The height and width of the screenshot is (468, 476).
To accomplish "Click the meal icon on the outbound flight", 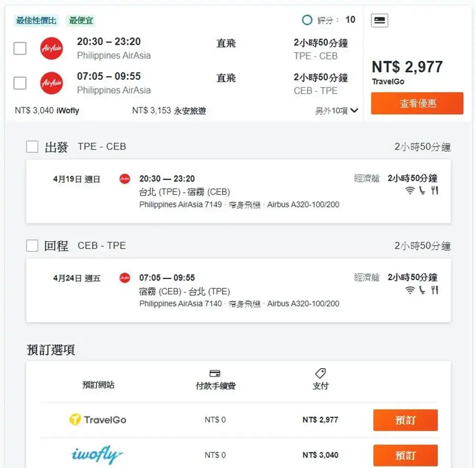I will (435, 190).
